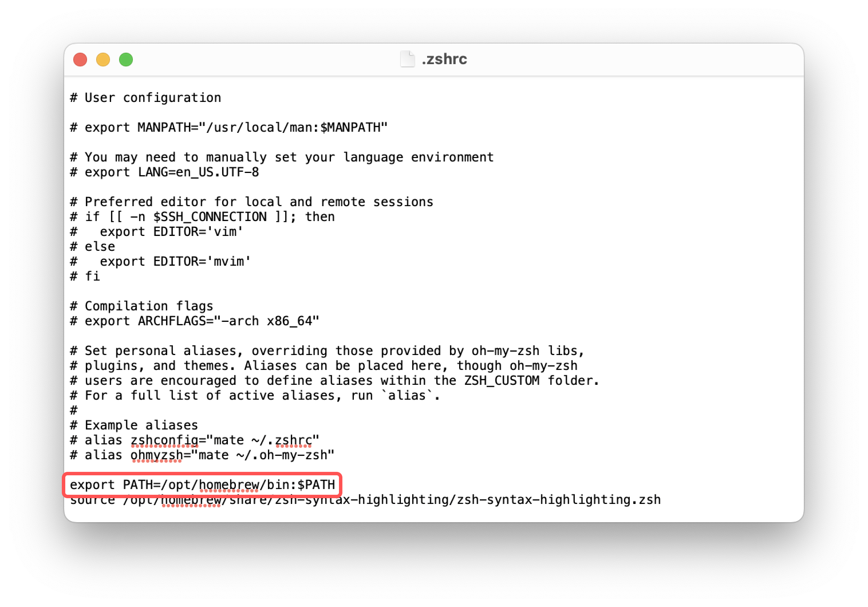Click the misspelled word zshconfig
The height and width of the screenshot is (607, 868).
[x=165, y=440]
